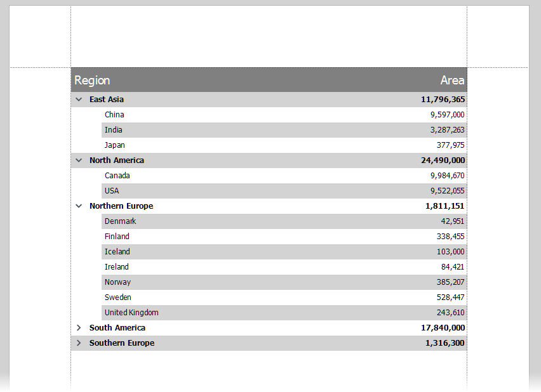The image size is (541, 392).
Task: Select the United Kingdom row
Action: 284,313
